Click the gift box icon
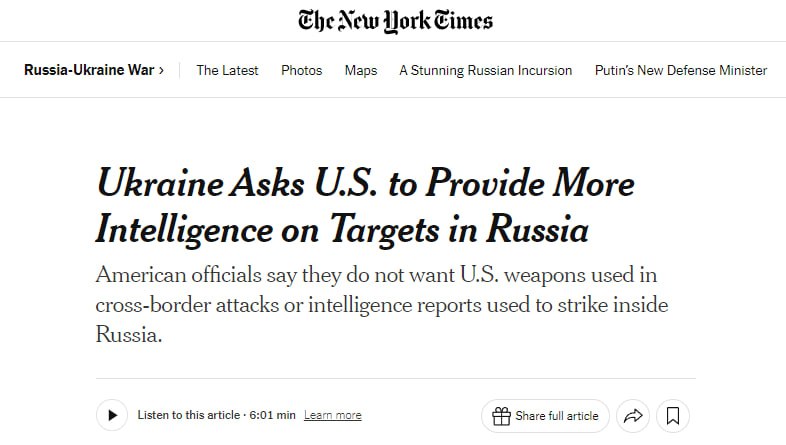This screenshot has width=786, height=445. (501, 416)
